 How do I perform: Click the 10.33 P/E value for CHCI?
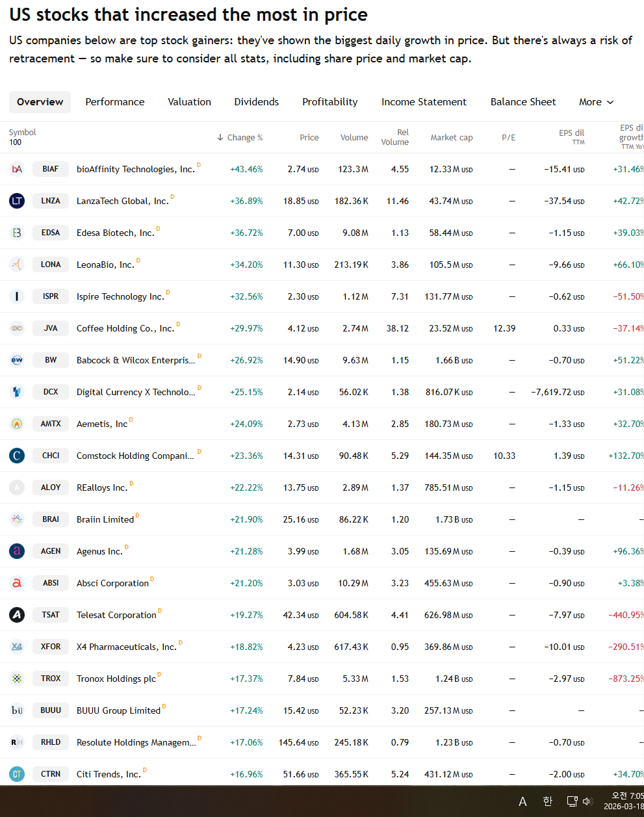click(x=504, y=456)
